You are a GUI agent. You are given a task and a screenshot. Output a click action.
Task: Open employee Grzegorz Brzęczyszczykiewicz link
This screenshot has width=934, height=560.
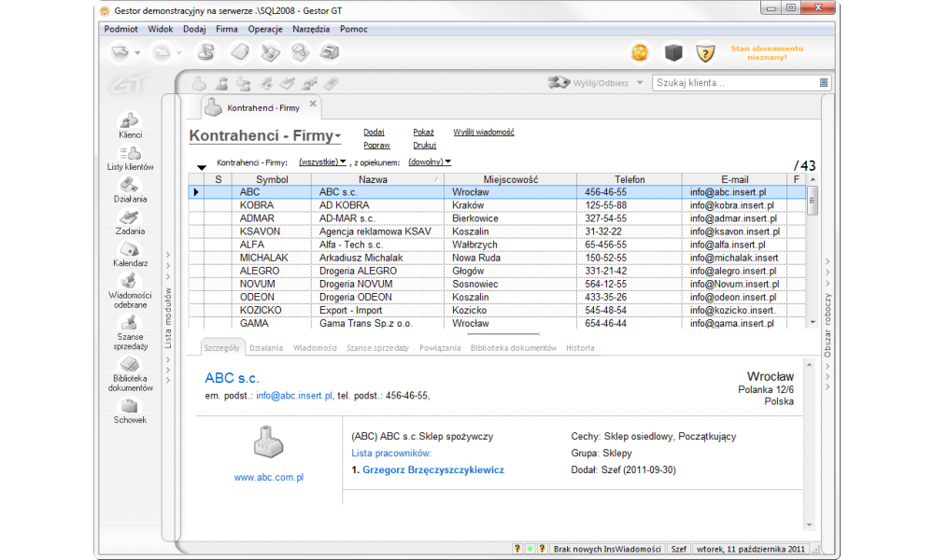[x=433, y=470]
